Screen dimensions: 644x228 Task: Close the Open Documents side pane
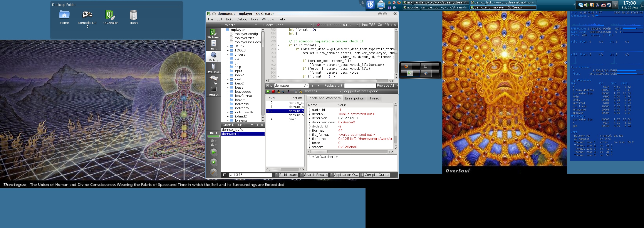(x=262, y=125)
